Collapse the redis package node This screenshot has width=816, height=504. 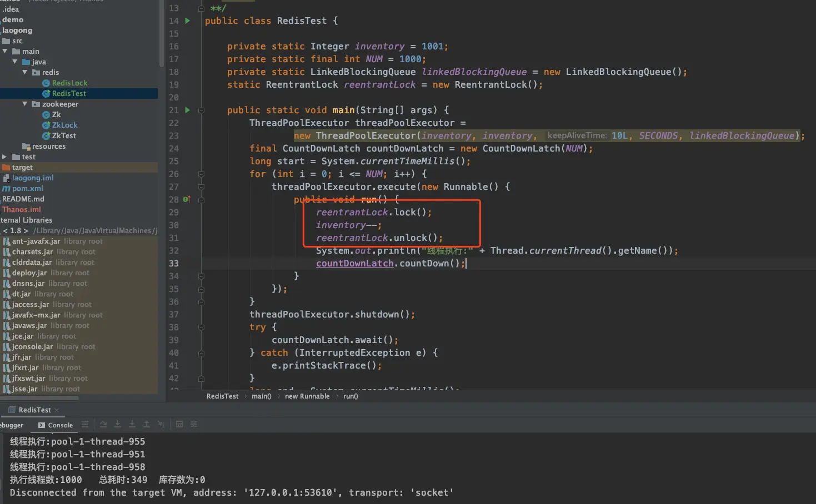25,72
